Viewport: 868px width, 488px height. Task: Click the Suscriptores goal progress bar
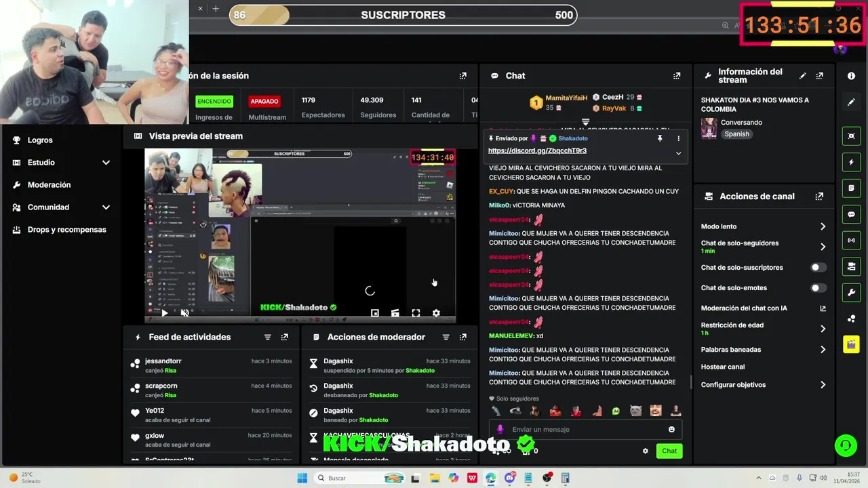(403, 15)
